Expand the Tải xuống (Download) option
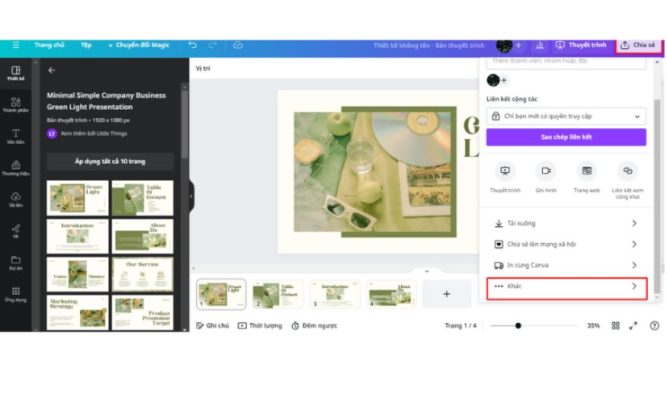Viewport: 667px width, 400px height. [x=566, y=223]
